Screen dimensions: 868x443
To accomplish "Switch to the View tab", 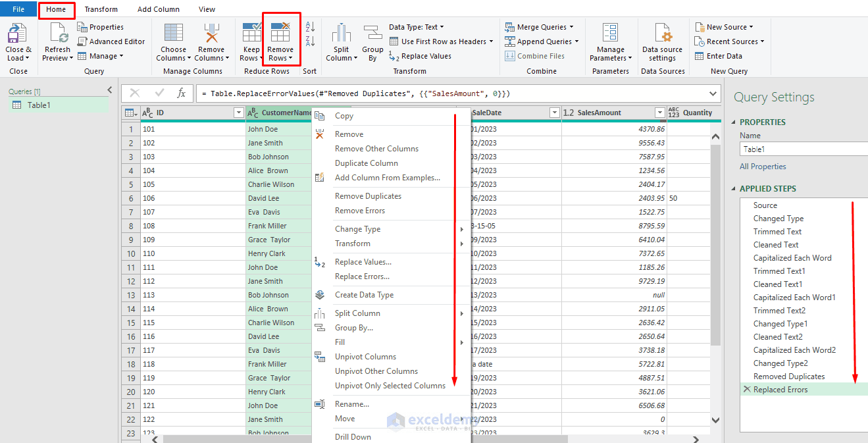I will (207, 9).
